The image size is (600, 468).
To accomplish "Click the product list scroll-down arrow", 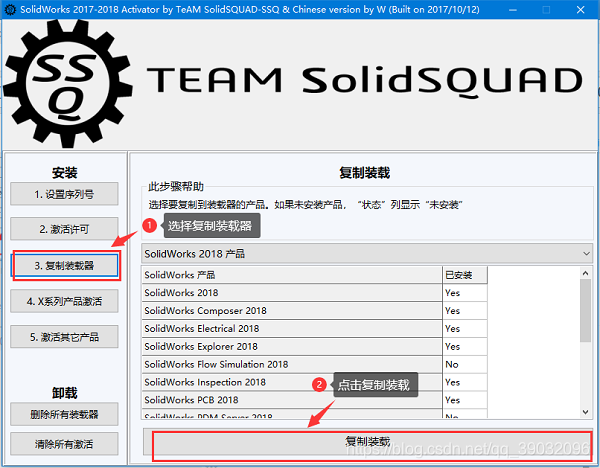I will (x=585, y=412).
